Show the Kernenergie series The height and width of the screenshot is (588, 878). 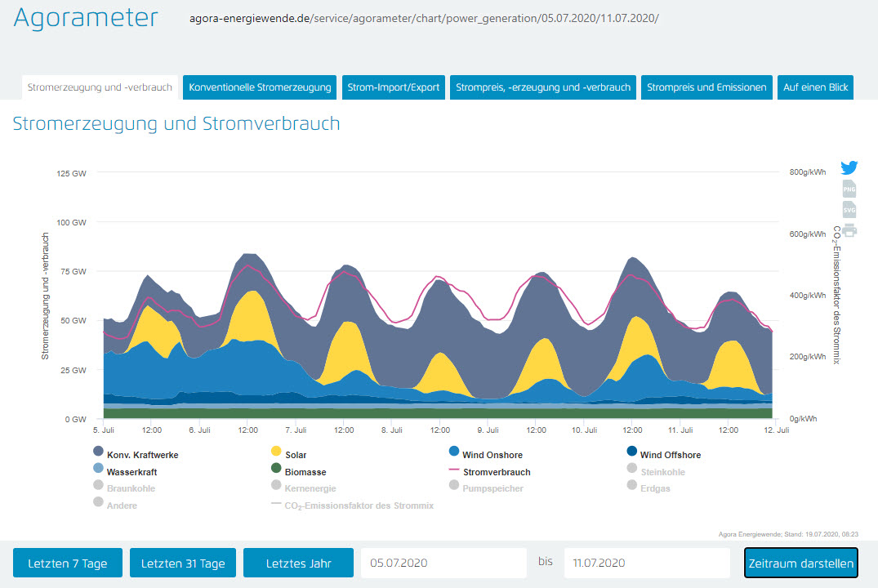click(x=312, y=488)
